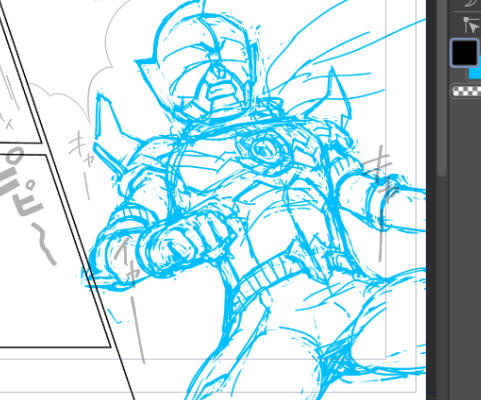Select the black main drawing color swatch
The width and height of the screenshot is (481, 400).
464,53
